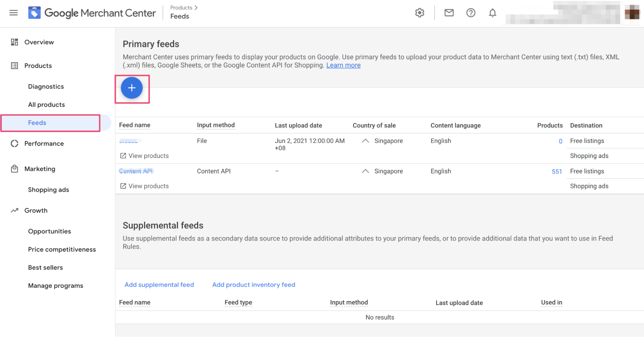Click Products column header
This screenshot has width=644, height=337.
(x=550, y=126)
